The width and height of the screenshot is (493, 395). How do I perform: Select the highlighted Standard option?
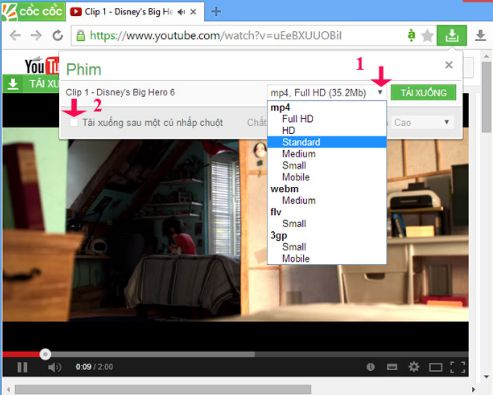[x=327, y=142]
